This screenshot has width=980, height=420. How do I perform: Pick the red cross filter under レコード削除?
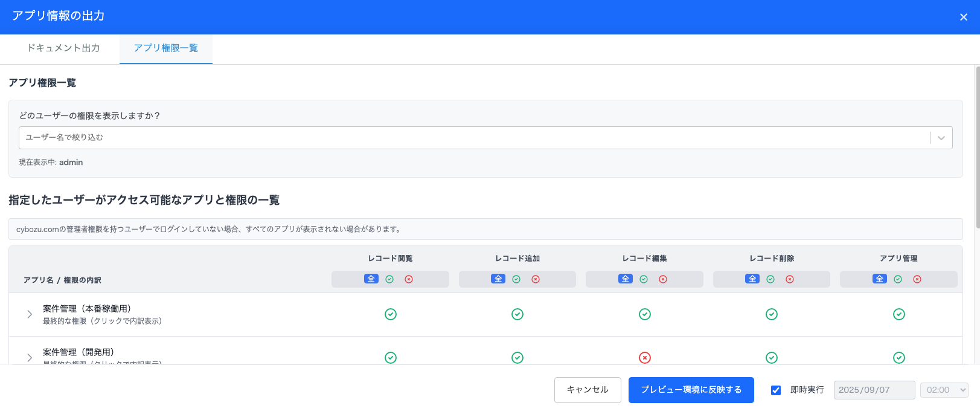[790, 279]
